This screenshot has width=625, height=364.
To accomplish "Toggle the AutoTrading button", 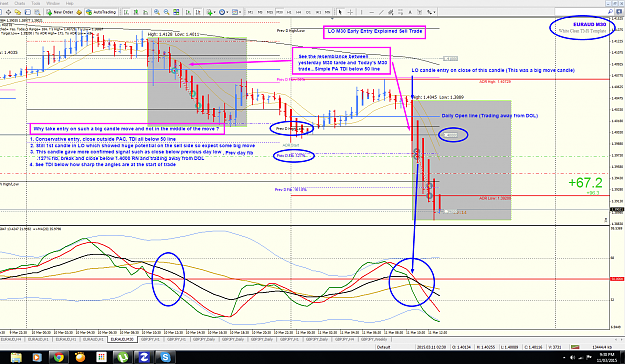I will 101,12.
